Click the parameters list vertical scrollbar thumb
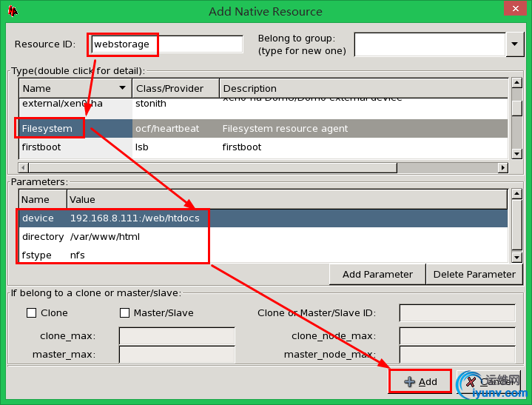532x405 pixels. click(516, 225)
